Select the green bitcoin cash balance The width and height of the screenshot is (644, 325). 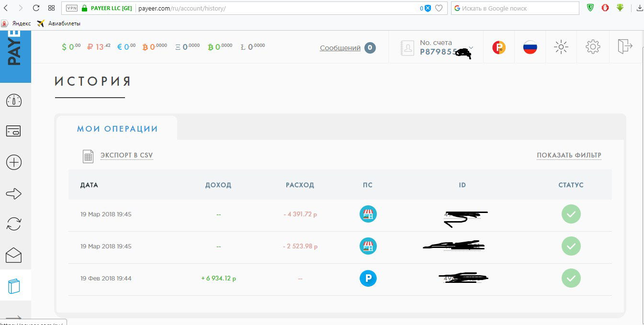coord(220,47)
